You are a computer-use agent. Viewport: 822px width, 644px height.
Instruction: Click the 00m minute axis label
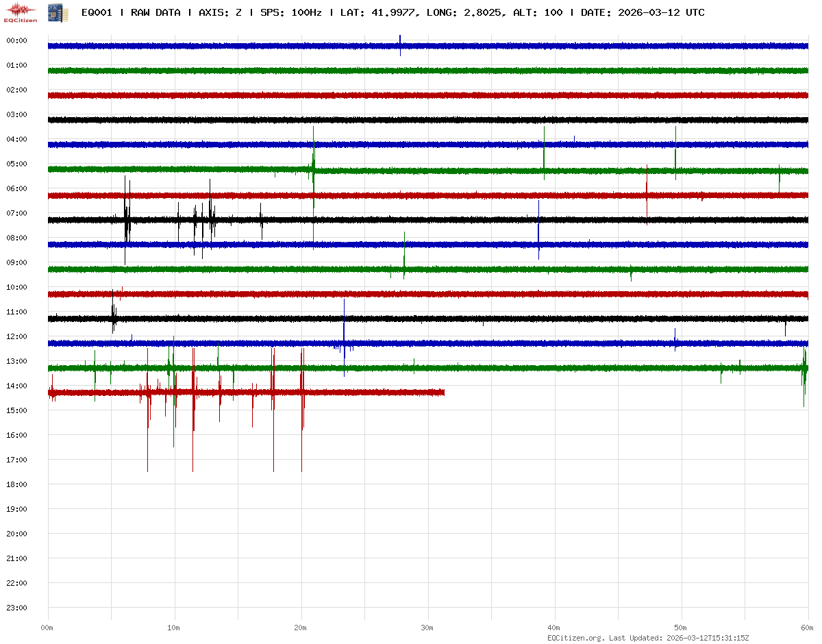pos(47,627)
